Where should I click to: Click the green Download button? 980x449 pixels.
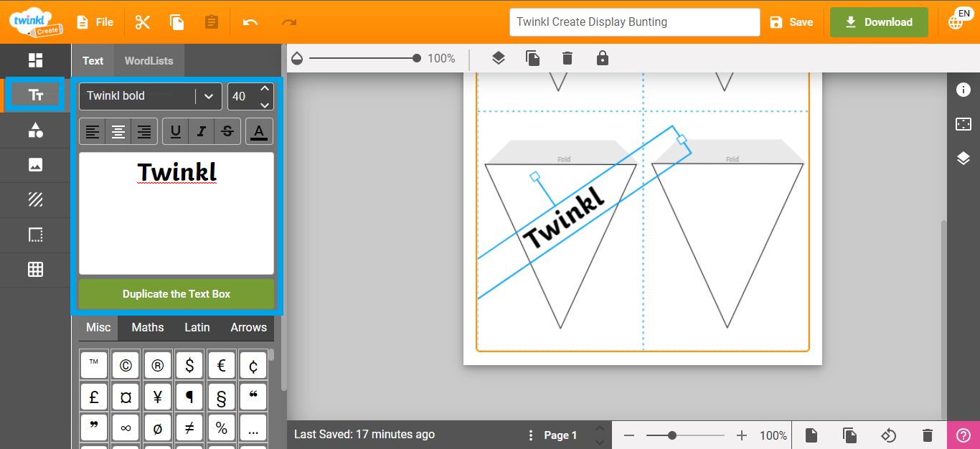point(879,22)
